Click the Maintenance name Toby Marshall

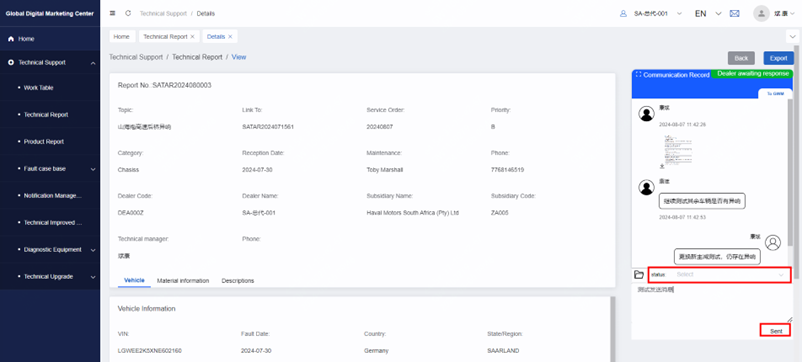coord(385,170)
